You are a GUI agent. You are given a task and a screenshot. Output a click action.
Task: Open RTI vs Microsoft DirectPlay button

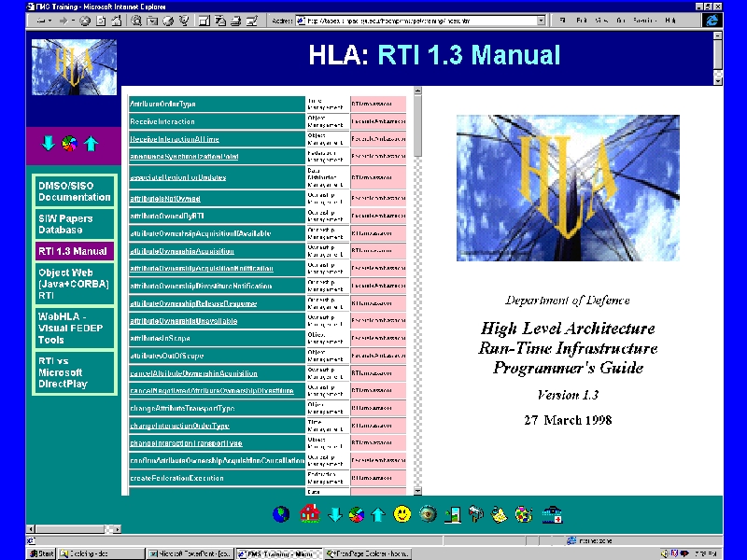(75, 371)
